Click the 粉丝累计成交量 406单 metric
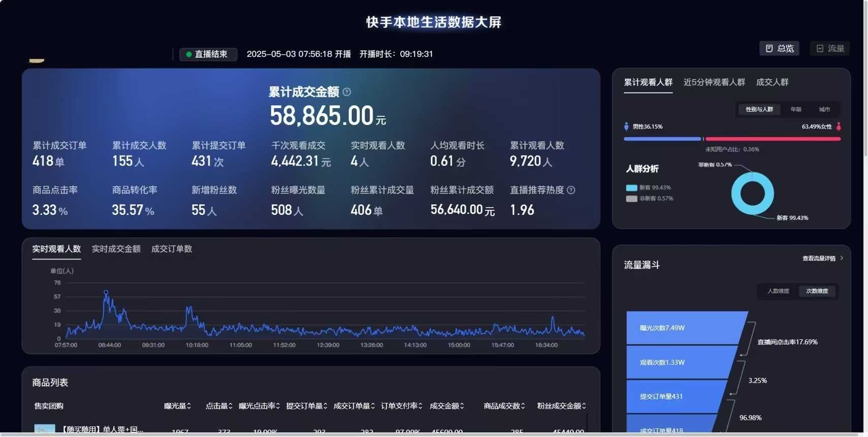The image size is (868, 437). point(382,201)
